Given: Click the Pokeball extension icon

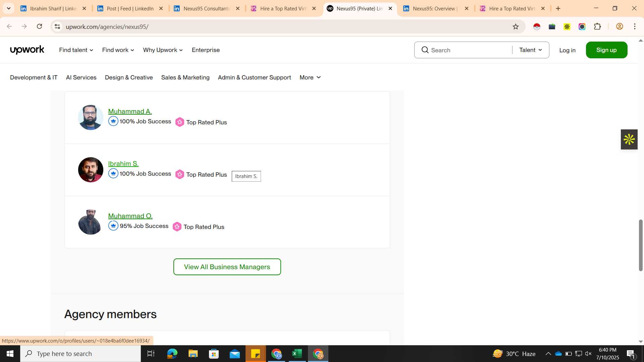Looking at the screenshot, I should (x=537, y=26).
